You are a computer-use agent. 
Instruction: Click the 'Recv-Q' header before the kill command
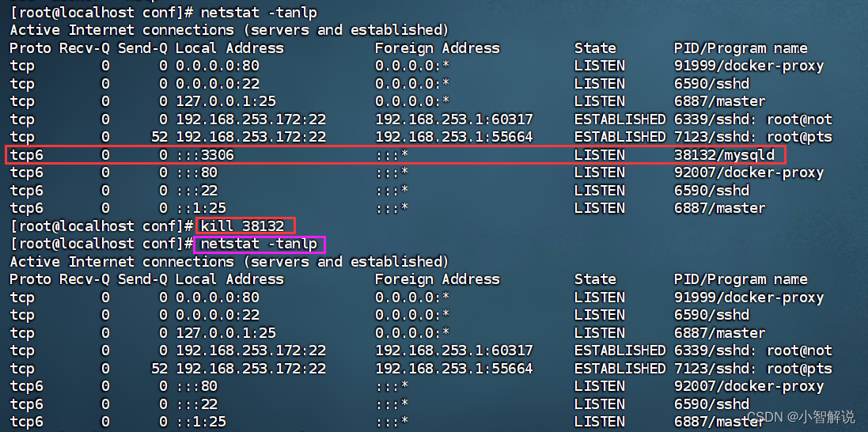85,48
